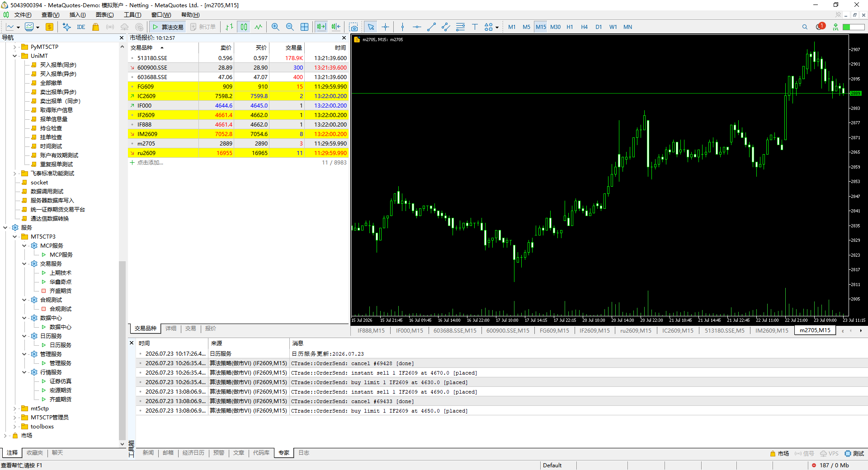
Task: Set timeframe to H4
Action: point(584,27)
